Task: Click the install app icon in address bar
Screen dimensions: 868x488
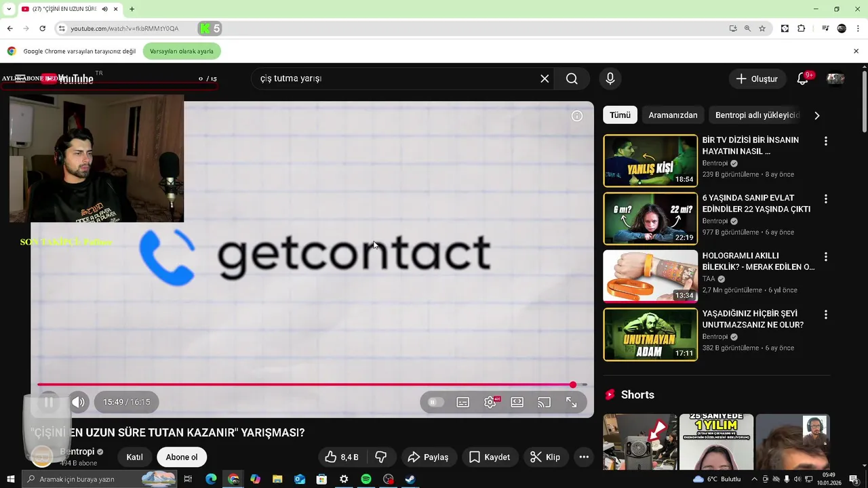Action: point(733,28)
